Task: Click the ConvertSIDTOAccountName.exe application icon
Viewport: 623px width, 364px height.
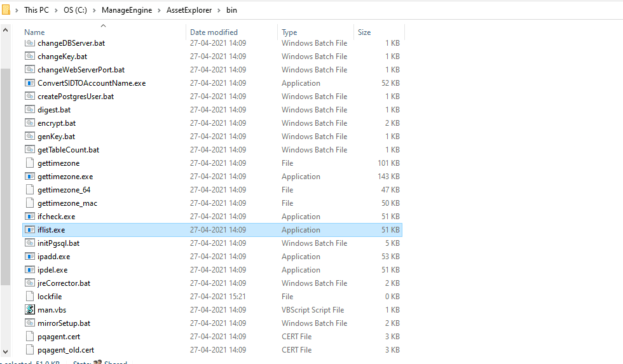Action: tap(30, 83)
